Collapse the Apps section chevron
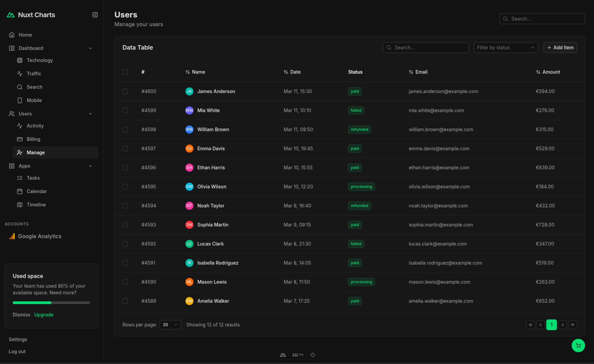The image size is (594, 364). 90,166
